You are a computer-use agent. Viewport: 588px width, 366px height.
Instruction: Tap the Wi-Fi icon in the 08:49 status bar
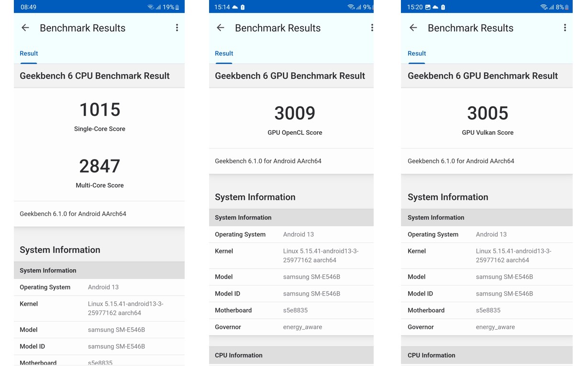pyautogui.click(x=151, y=7)
